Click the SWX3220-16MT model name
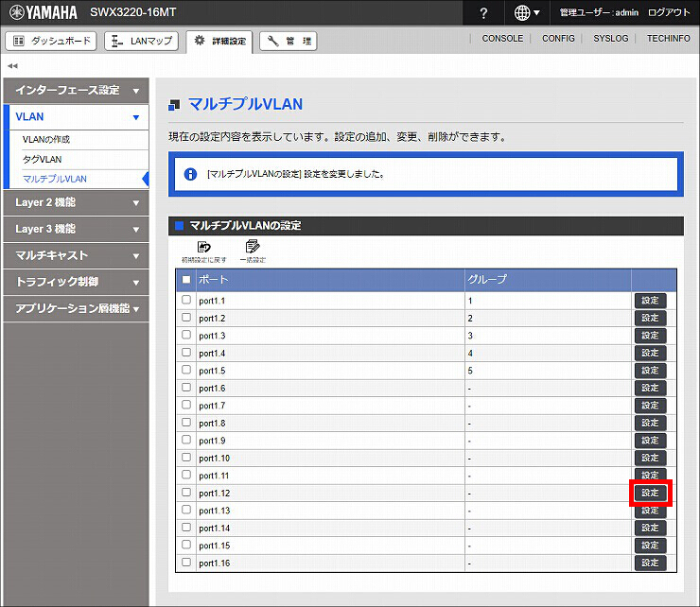 coord(133,12)
